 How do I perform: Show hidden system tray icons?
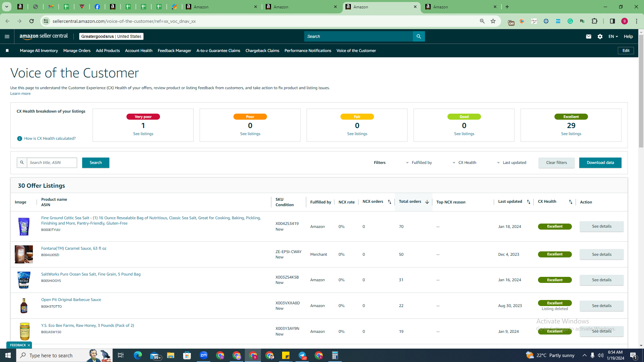point(584,355)
